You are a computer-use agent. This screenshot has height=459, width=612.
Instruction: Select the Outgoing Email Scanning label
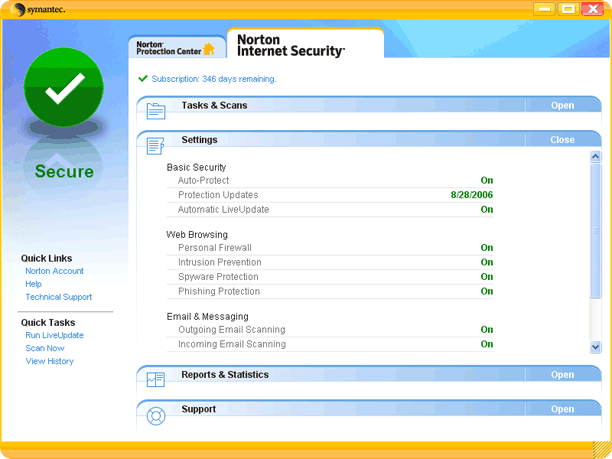pyautogui.click(x=232, y=330)
